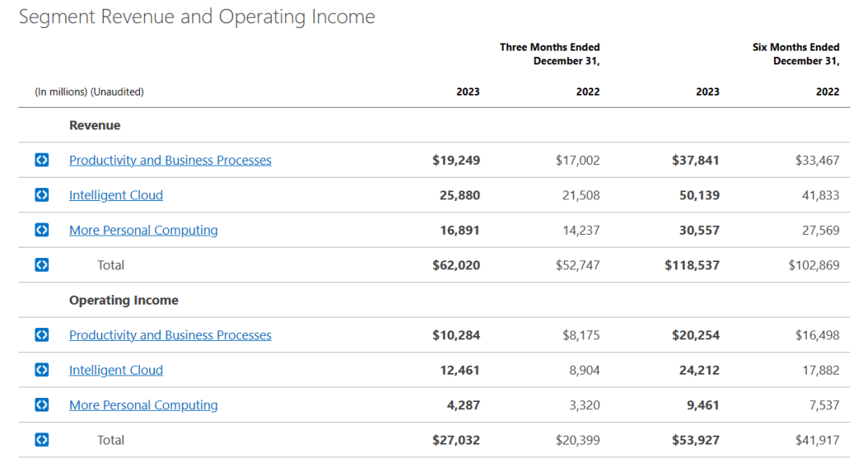Screen dimensions: 868x463
Task: Follow More Personal Computing link under Operating Income
Action: click(143, 405)
